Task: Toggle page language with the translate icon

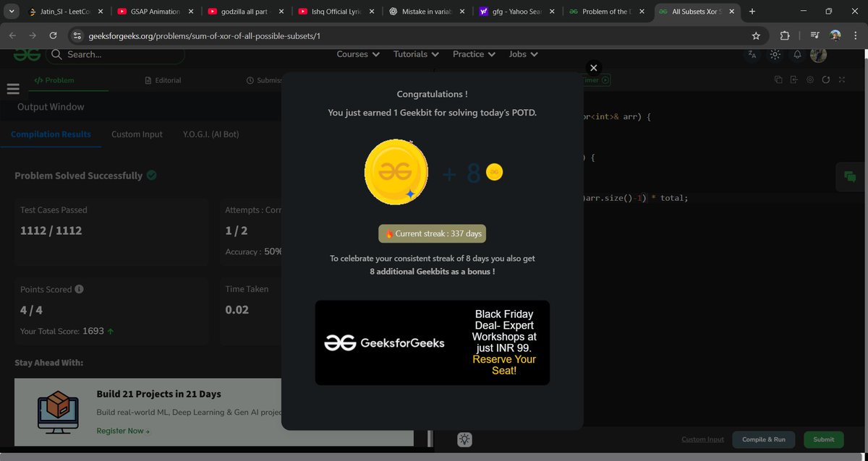Action: tap(752, 54)
